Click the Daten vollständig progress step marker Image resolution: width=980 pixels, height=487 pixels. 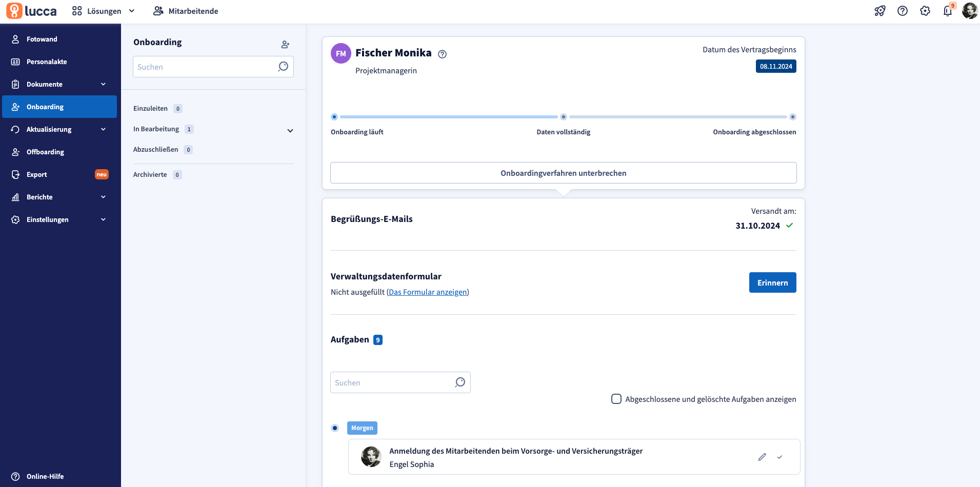point(563,117)
